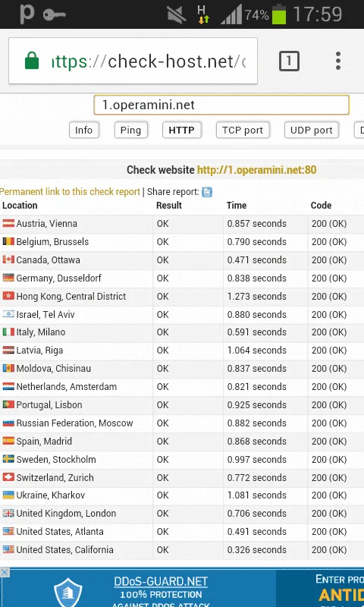Screen dimensions: 364x607
Task: Tap the Russian Federation flag icon
Action: tap(8, 423)
